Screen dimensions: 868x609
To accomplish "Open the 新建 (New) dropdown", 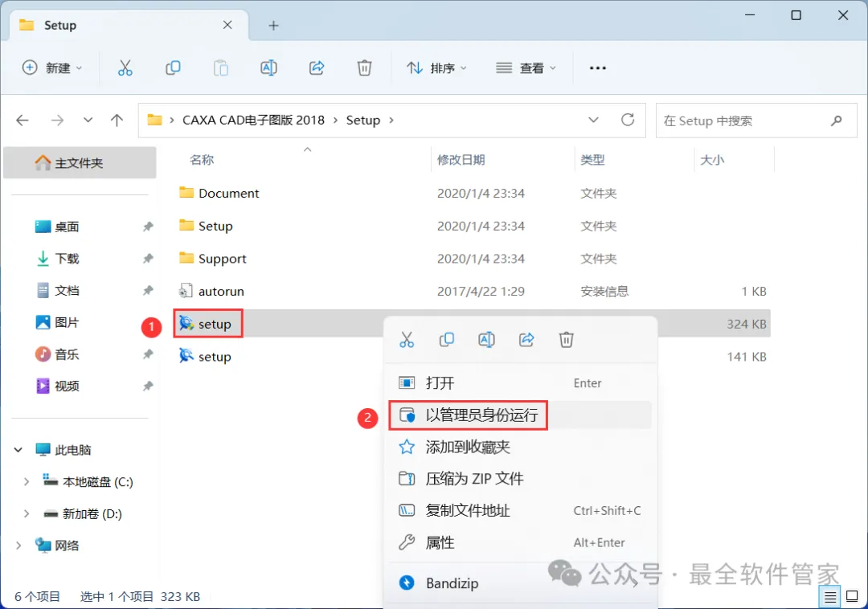I will tap(52, 68).
